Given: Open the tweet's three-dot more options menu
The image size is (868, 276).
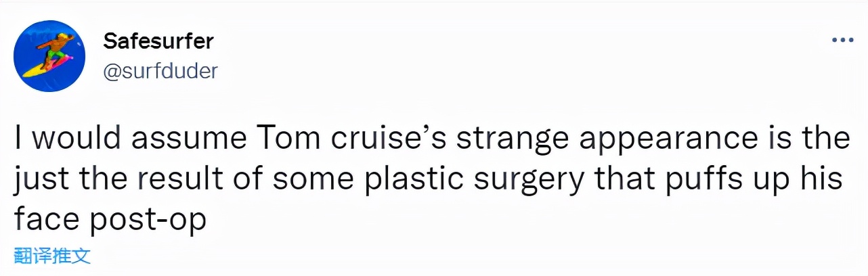Looking at the screenshot, I should pos(842,41).
